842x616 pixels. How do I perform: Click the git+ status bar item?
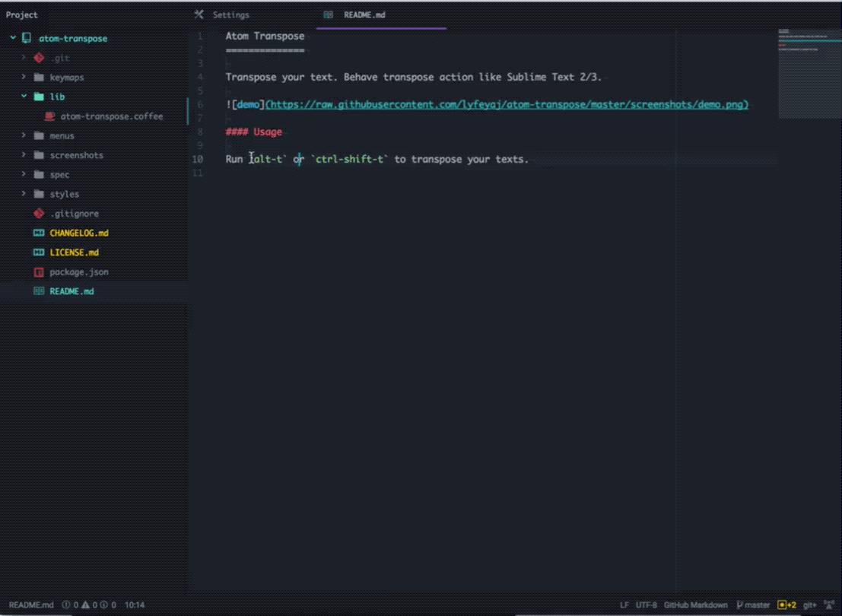tap(809, 605)
